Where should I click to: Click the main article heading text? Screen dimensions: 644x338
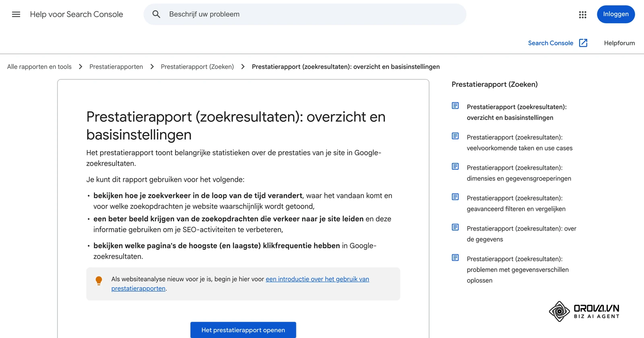pos(236,126)
